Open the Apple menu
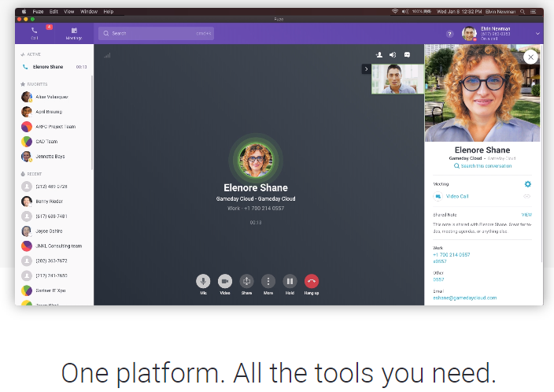 24,11
